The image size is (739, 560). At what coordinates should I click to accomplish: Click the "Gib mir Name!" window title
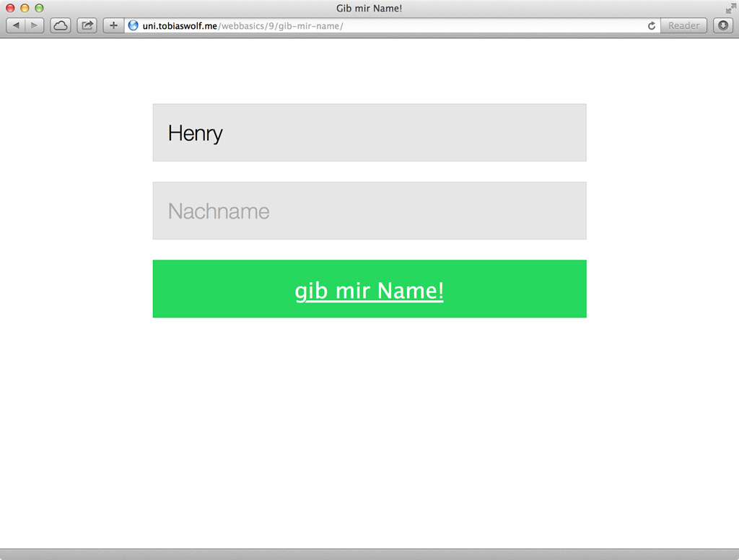click(369, 8)
